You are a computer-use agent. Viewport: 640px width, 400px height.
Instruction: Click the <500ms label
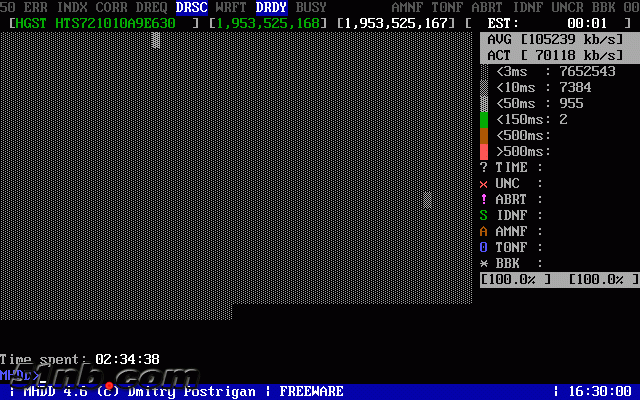[520, 136]
